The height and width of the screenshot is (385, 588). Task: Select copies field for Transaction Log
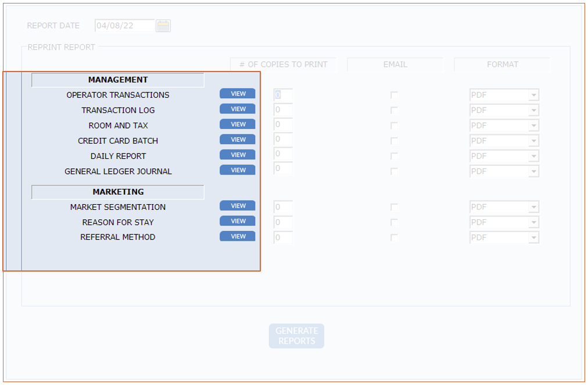click(x=283, y=110)
